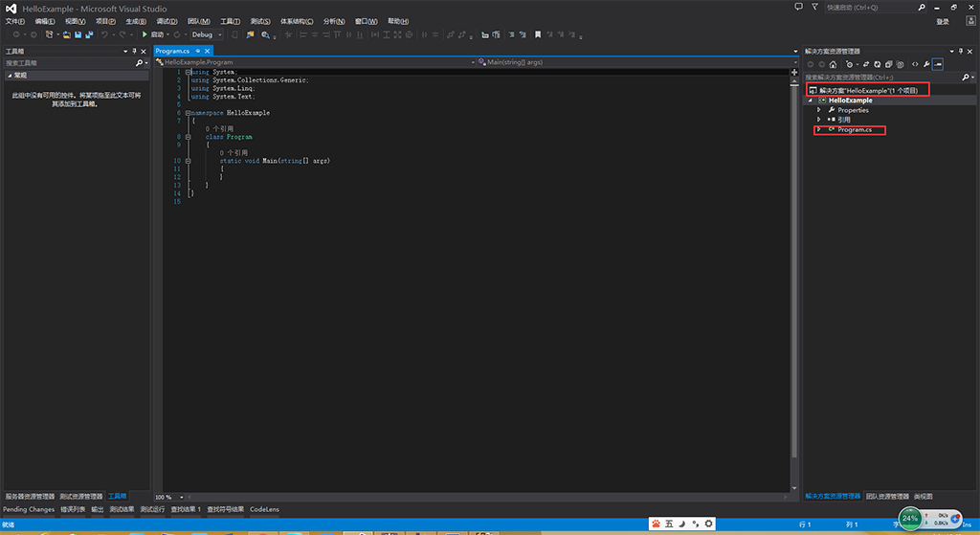Image resolution: width=980 pixels, height=535 pixels.
Task: Switch to the CodeLens tab
Action: (x=264, y=509)
